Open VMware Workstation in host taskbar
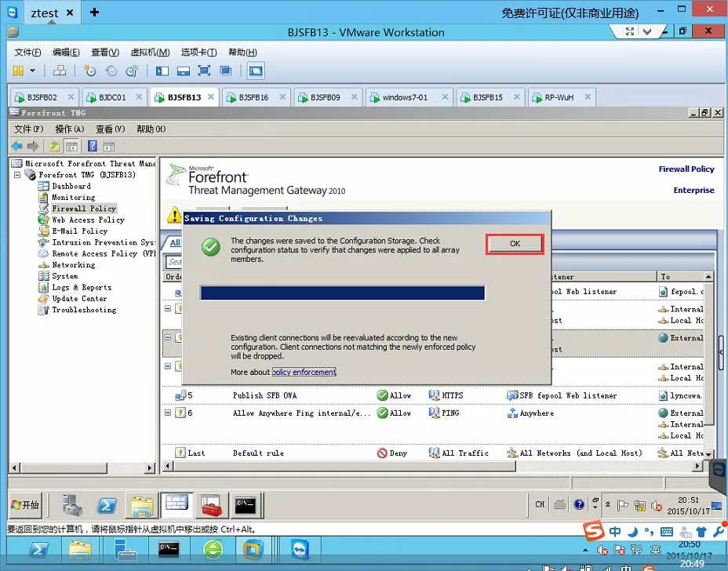 pos(253,551)
